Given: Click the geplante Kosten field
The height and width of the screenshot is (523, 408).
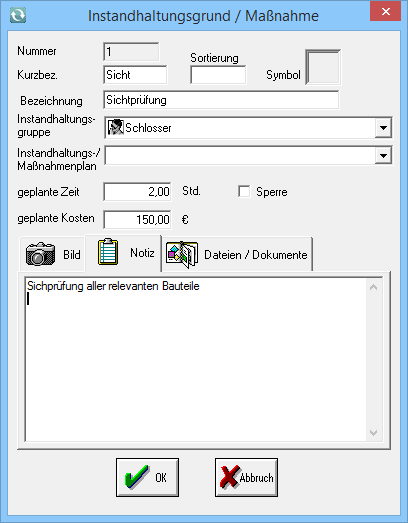Looking at the screenshot, I should click(x=137, y=219).
